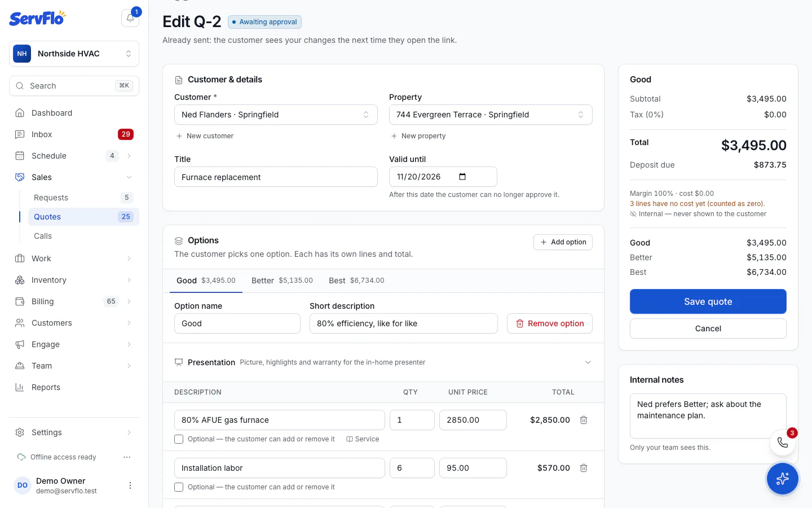Click the ServFlo logo
Image resolution: width=812 pixels, height=508 pixels.
tap(37, 18)
